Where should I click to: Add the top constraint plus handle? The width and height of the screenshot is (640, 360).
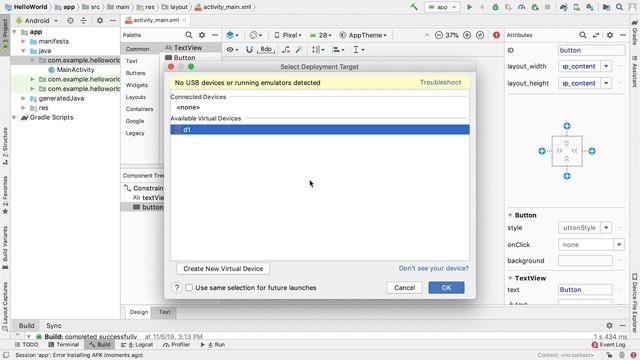(x=567, y=126)
